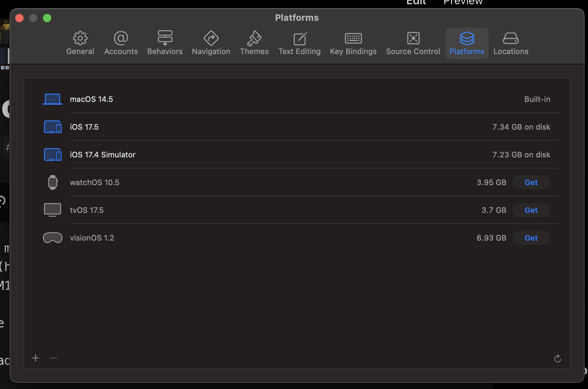This screenshot has width=588, height=389.
Task: Click the iOS 17.5 devices icon
Action: click(53, 127)
